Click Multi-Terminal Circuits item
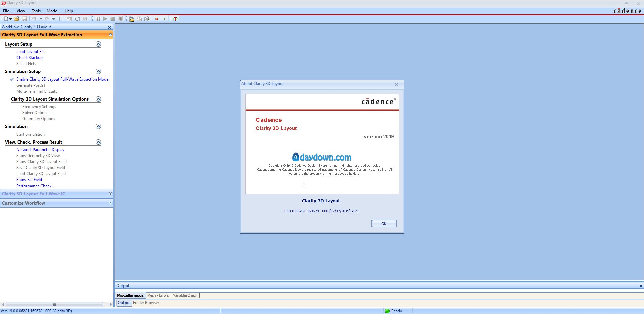 click(x=37, y=91)
